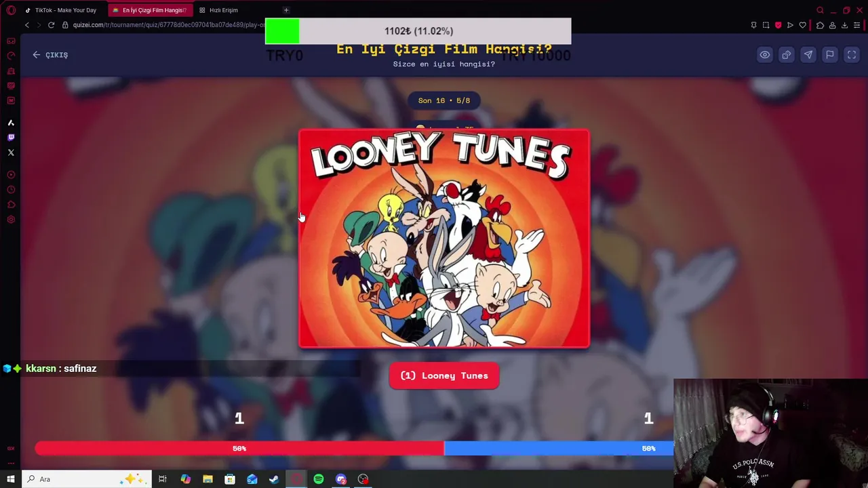The image size is (868, 488).
Task: Open Outlook from the taskbar
Action: pyautogui.click(x=252, y=479)
